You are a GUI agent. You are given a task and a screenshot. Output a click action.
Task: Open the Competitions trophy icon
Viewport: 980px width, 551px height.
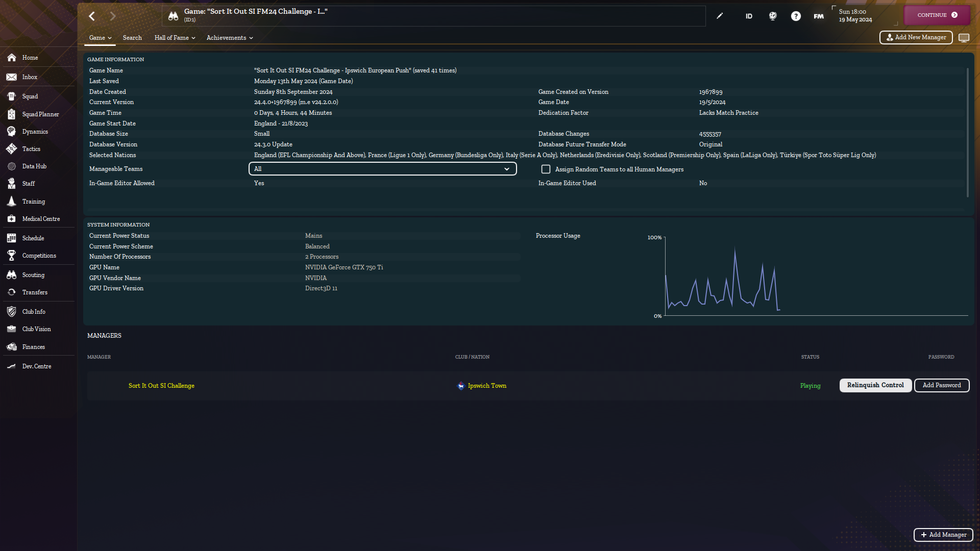pos(11,256)
